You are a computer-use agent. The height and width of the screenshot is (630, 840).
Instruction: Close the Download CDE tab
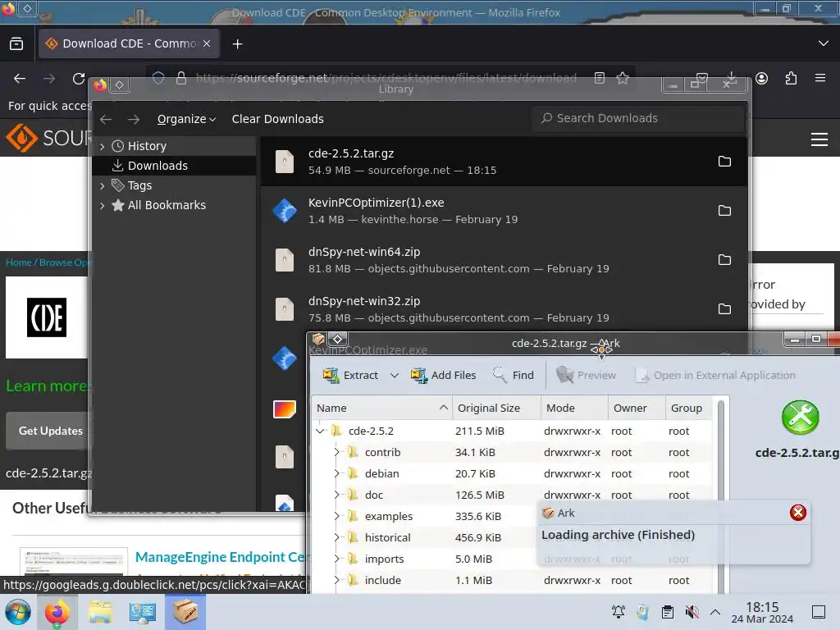tap(207, 43)
